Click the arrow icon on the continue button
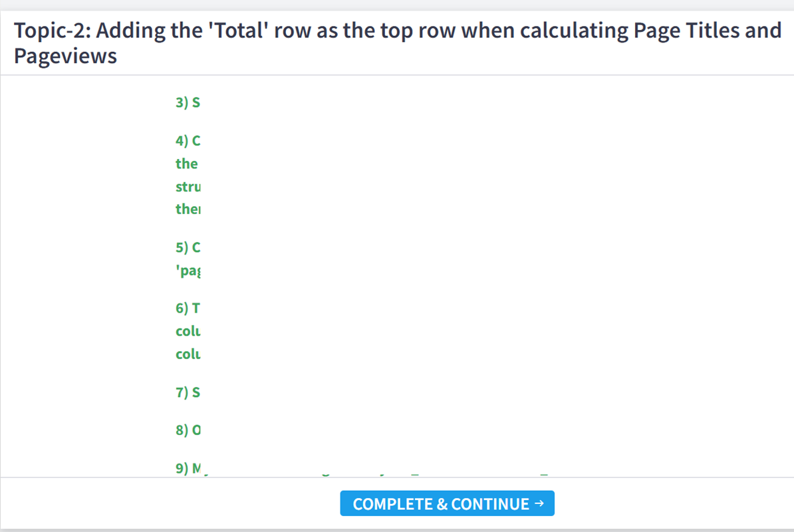Image resolution: width=794 pixels, height=532 pixels. coord(539,503)
